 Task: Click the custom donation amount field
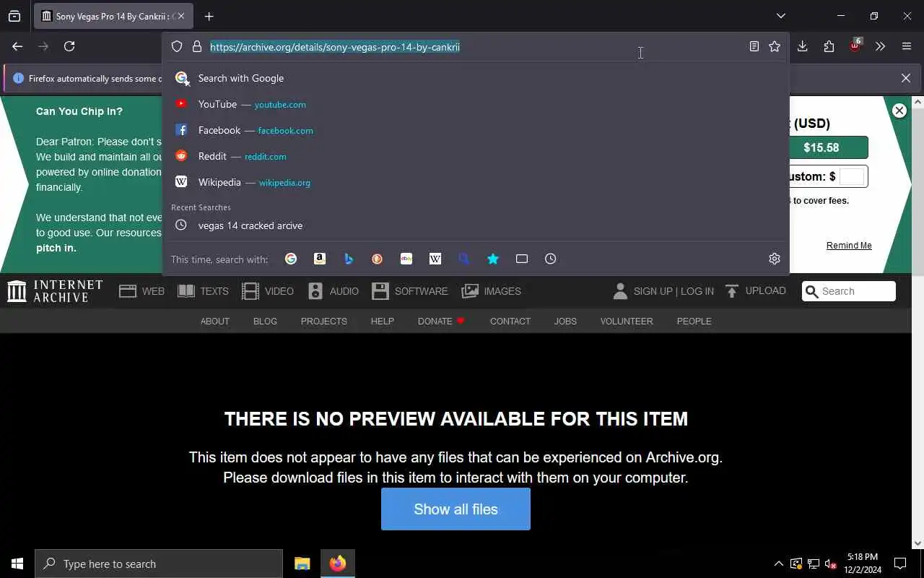(851, 176)
